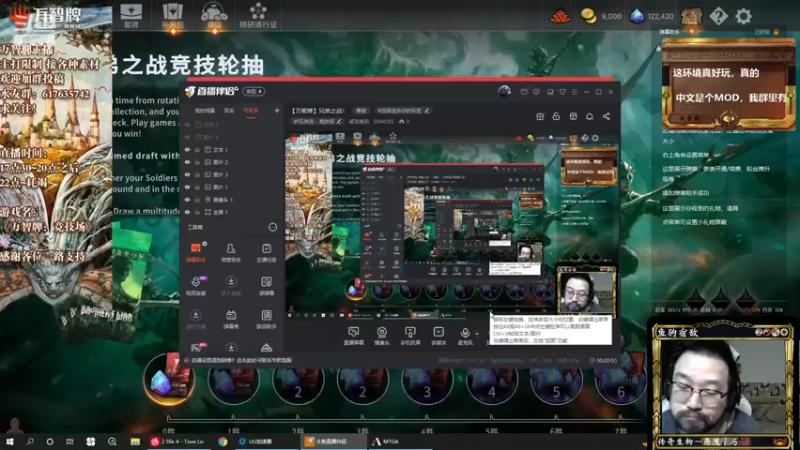This screenshot has height=450, width=800.
Task: Open 房管助手 tool in the toolbox
Action: [x=231, y=253]
